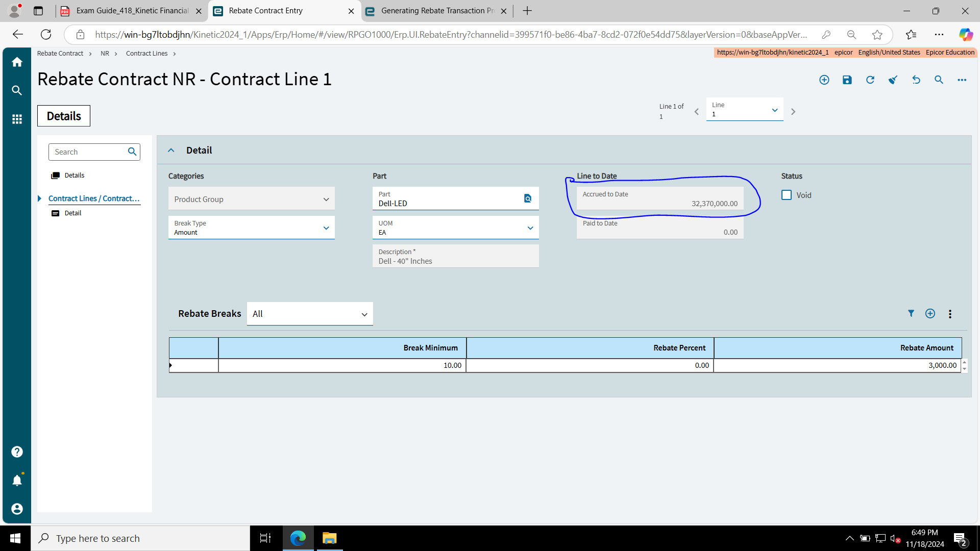Select the Detail child tree item

[73, 213]
